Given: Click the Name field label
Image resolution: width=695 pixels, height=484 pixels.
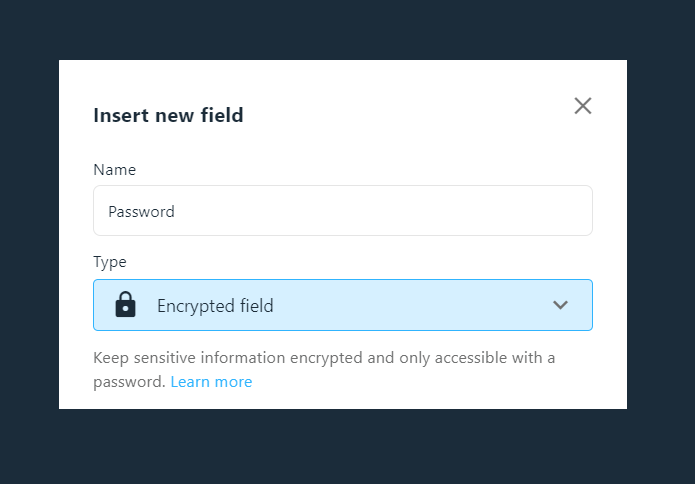Looking at the screenshot, I should [x=114, y=170].
